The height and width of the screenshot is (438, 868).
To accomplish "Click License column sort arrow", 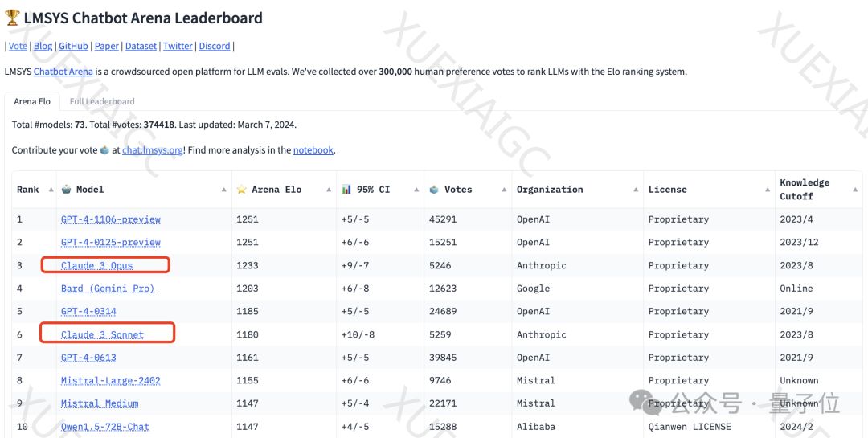I will (767, 190).
